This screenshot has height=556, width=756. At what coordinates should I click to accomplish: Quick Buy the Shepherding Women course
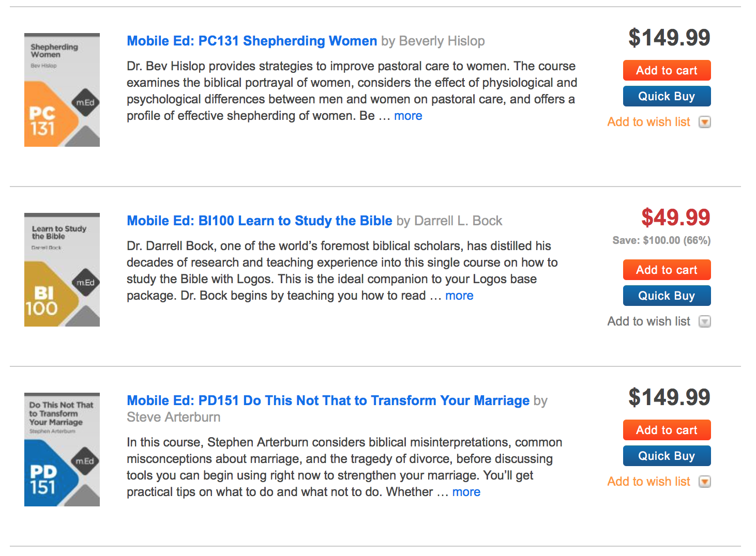tap(667, 96)
